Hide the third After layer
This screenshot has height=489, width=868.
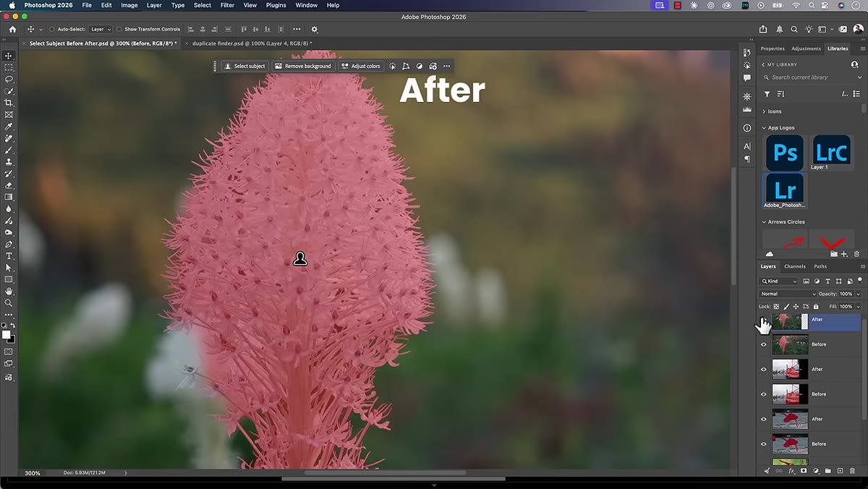(x=764, y=419)
